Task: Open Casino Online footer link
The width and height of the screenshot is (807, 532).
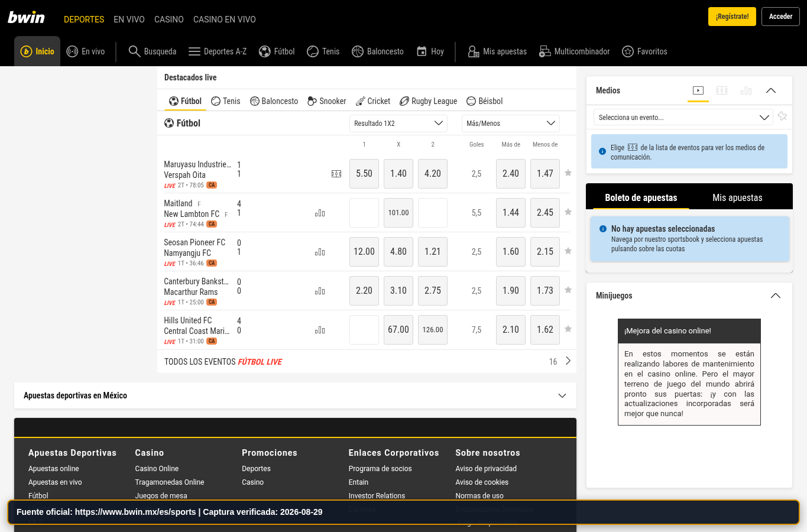Action: click(x=157, y=469)
